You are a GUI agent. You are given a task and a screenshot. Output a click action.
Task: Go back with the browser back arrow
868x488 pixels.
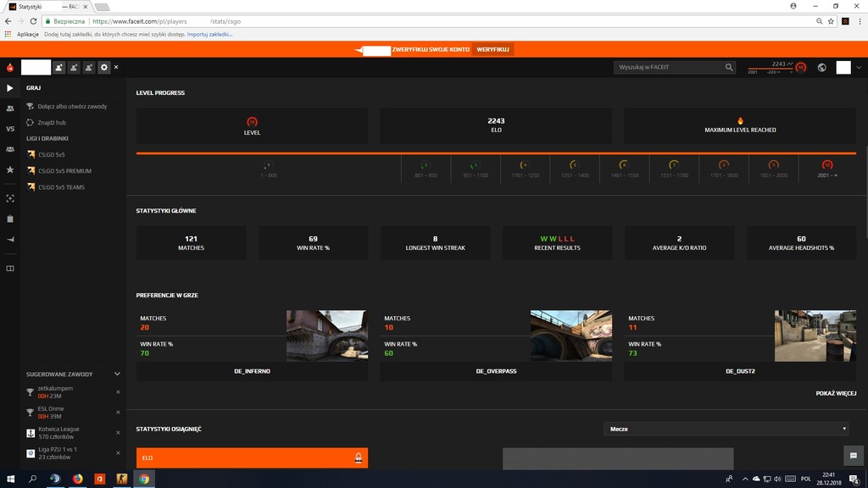point(8,21)
